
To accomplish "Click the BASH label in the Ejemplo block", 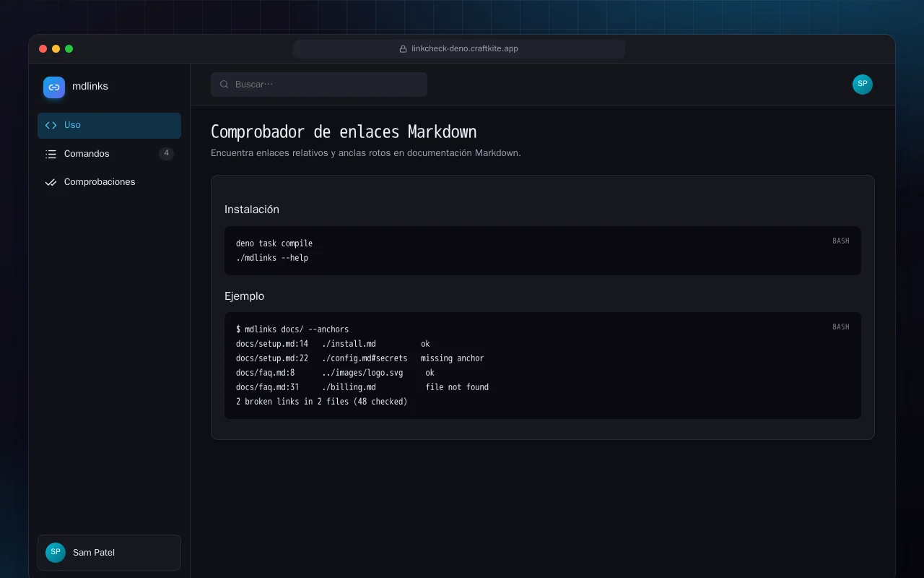I will (x=841, y=327).
